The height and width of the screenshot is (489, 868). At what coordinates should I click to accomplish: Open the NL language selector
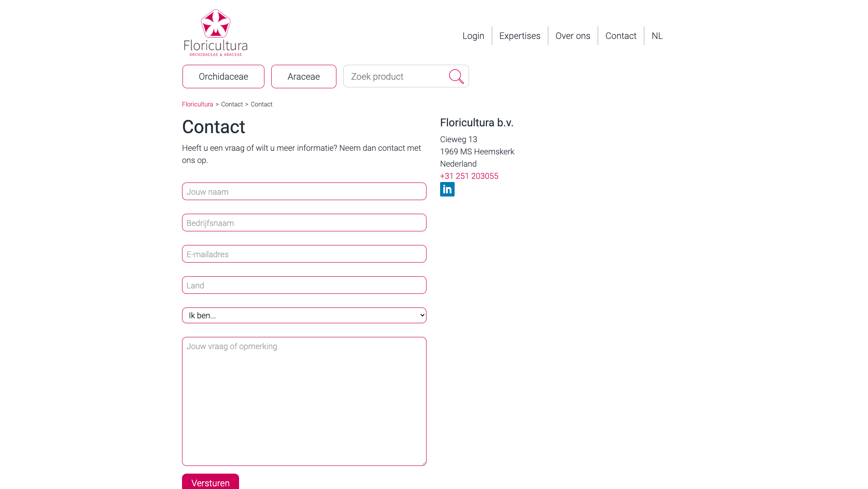click(x=657, y=36)
